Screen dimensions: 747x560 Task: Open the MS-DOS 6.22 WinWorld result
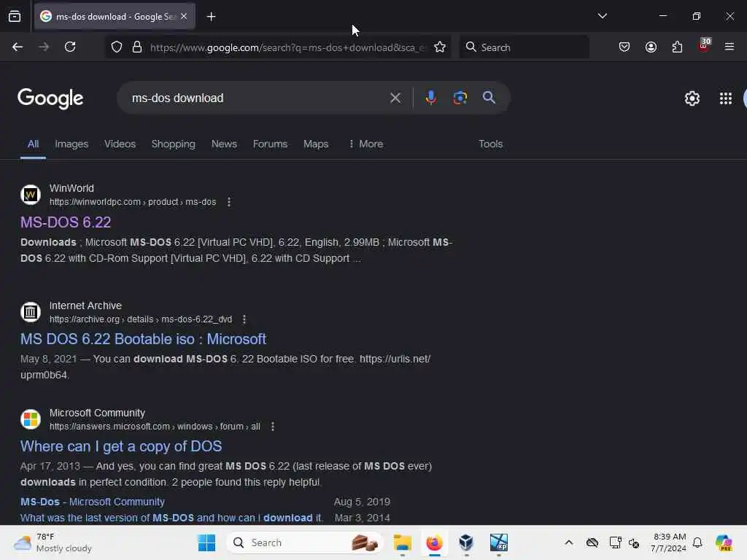click(66, 222)
